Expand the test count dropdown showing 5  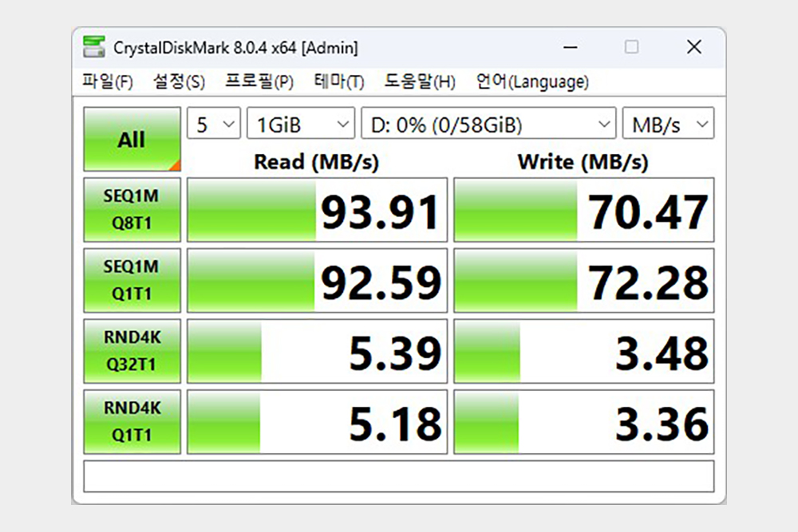click(x=214, y=123)
